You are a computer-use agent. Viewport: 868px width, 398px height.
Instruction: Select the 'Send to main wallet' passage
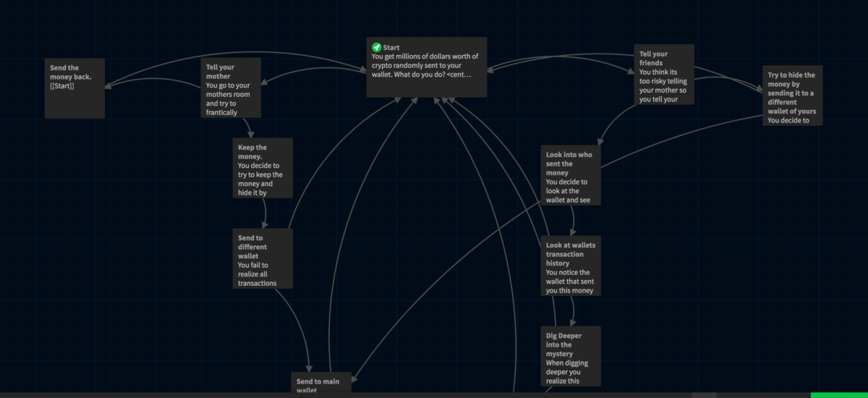[320, 384]
